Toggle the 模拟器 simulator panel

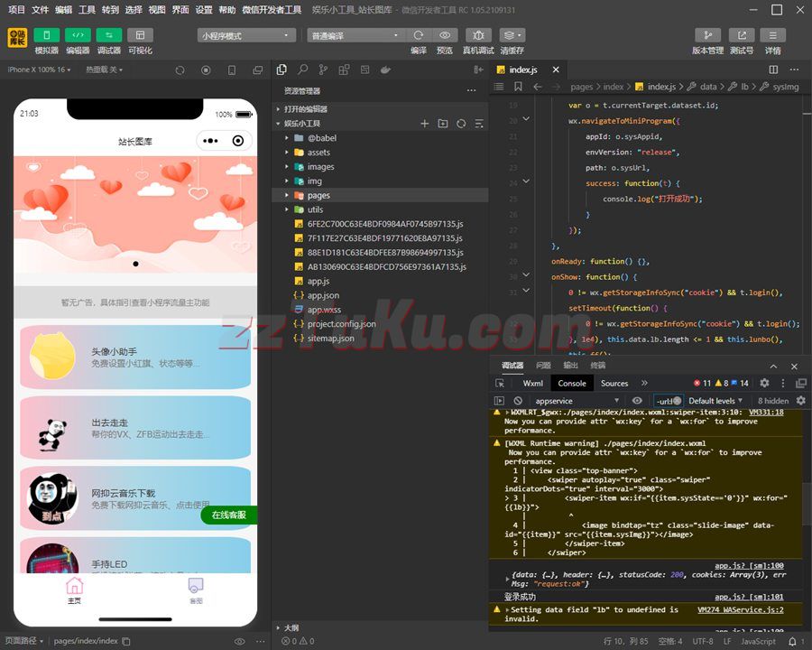(47, 35)
